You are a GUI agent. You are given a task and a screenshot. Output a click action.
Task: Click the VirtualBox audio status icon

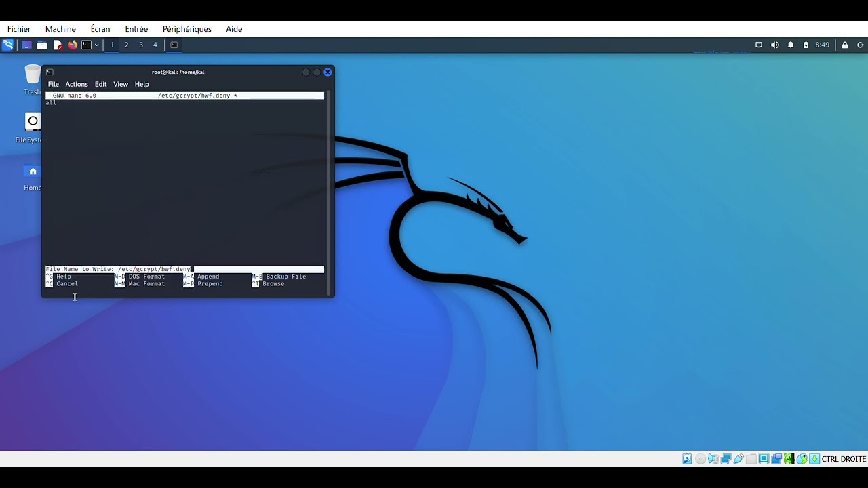click(x=713, y=459)
